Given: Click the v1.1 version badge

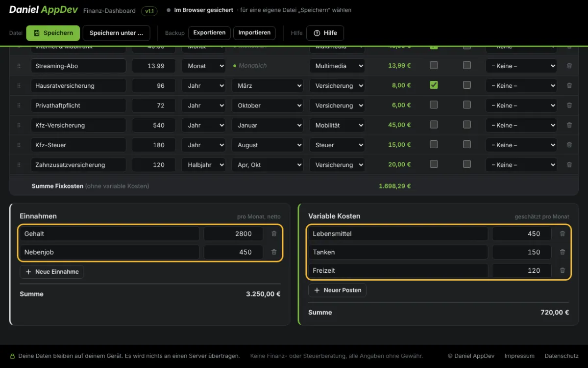Looking at the screenshot, I should 149,10.
